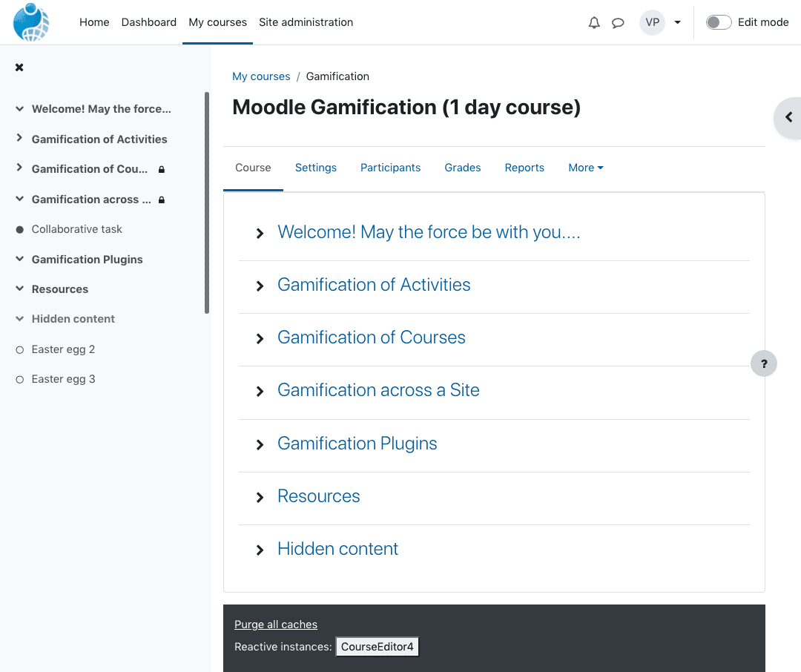This screenshot has width=801, height=672.
Task: Expand Gamification of Courses section chevron
Action: click(260, 339)
